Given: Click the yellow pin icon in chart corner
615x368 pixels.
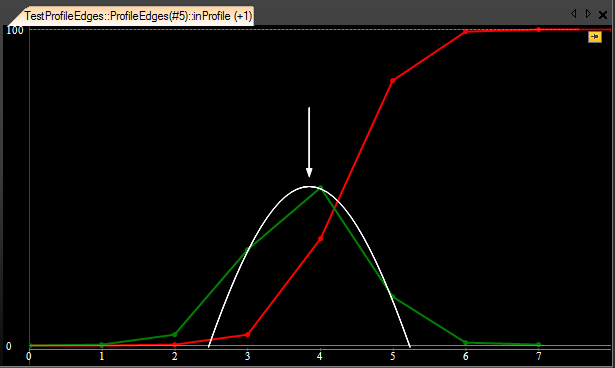Looking at the screenshot, I should tap(595, 37).
